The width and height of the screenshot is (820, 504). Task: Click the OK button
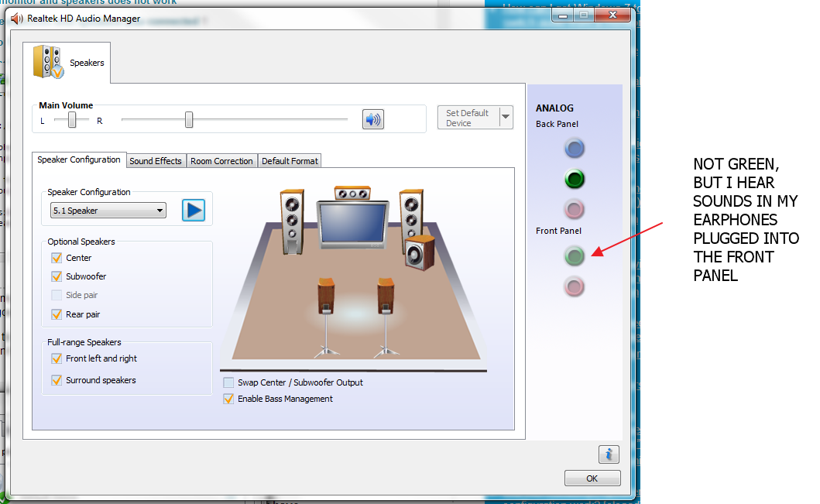(592, 478)
